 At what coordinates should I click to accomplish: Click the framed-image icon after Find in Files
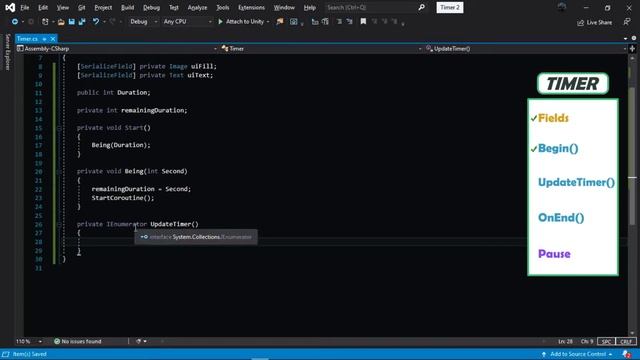pyautogui.click(x=293, y=22)
